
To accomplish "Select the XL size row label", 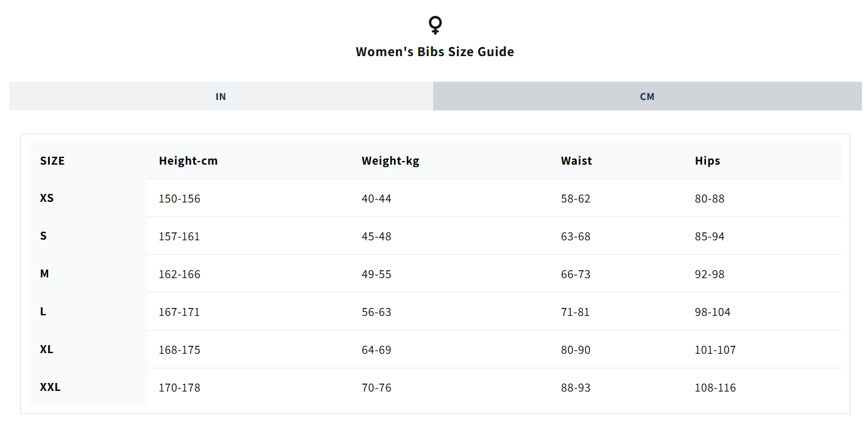I will pos(46,349).
